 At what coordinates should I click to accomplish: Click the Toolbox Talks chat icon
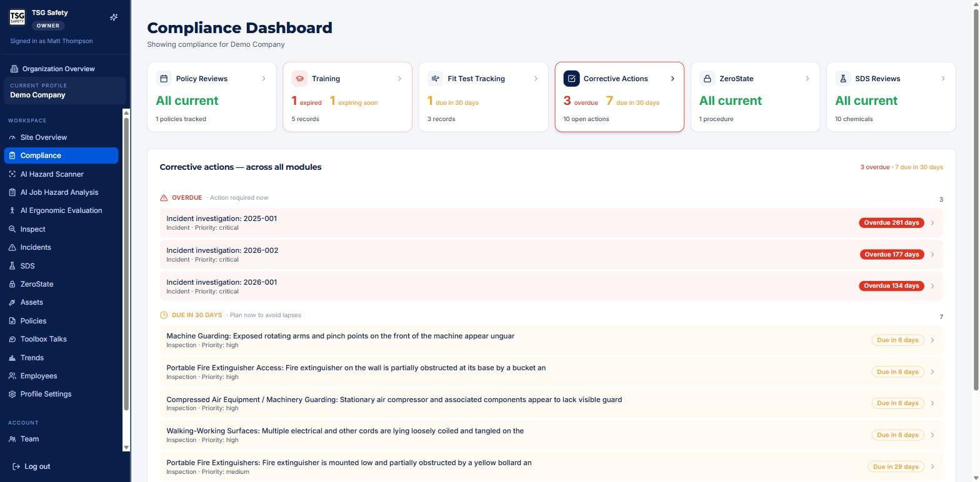point(12,339)
